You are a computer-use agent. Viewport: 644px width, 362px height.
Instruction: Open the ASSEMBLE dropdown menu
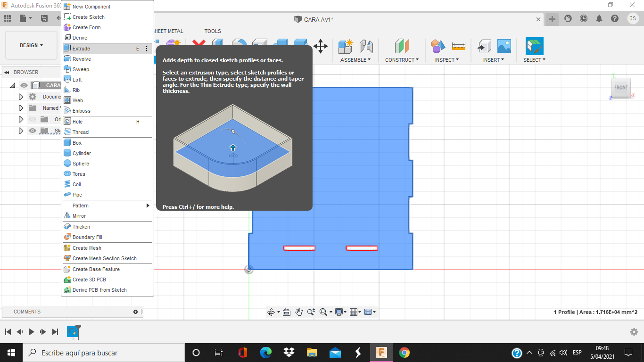coord(355,60)
